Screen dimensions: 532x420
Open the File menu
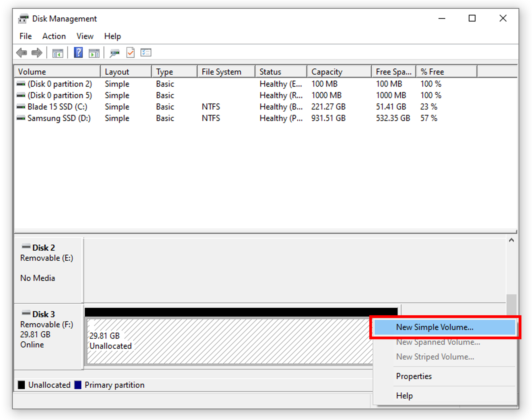click(25, 36)
